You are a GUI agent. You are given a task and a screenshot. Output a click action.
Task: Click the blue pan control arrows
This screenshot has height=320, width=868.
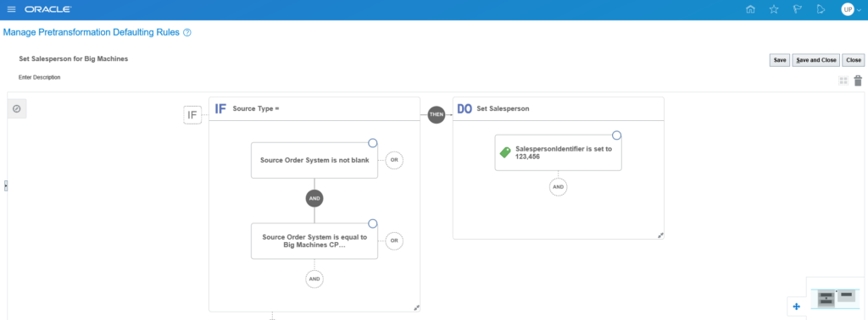click(x=797, y=306)
